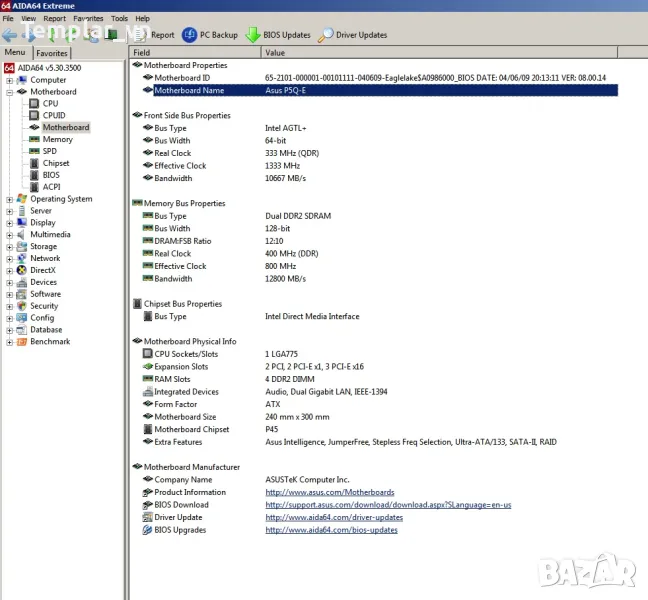Expand the Storage category
Image resolution: width=648 pixels, height=600 pixels.
[10, 246]
